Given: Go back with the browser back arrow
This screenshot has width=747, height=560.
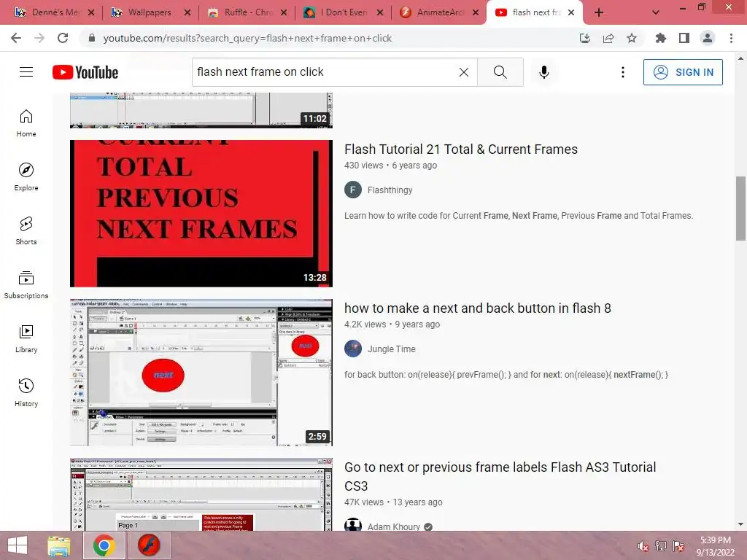Looking at the screenshot, I should [16, 38].
